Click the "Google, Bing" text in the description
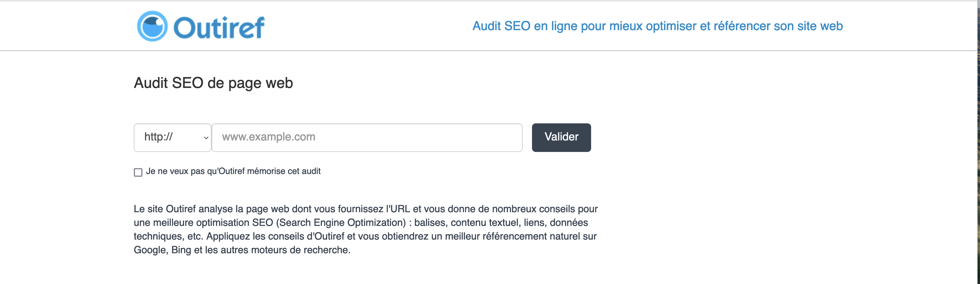This screenshot has width=980, height=284. pyautogui.click(x=162, y=250)
